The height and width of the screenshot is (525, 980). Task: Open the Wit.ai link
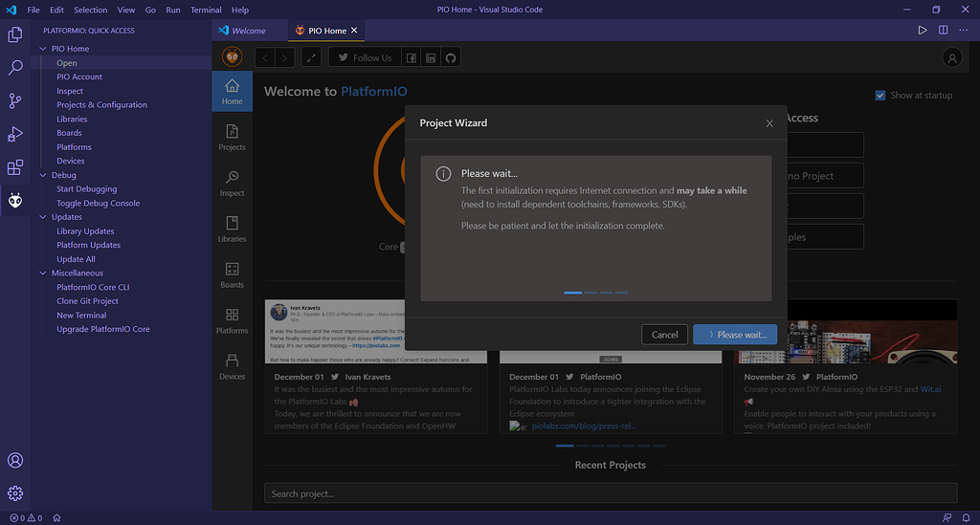(930, 389)
